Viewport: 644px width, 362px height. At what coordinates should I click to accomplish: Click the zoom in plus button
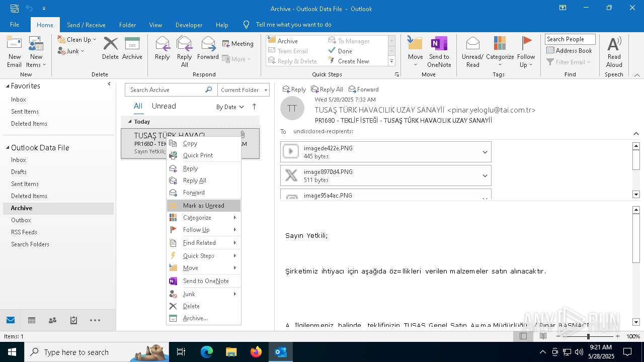tap(618, 336)
